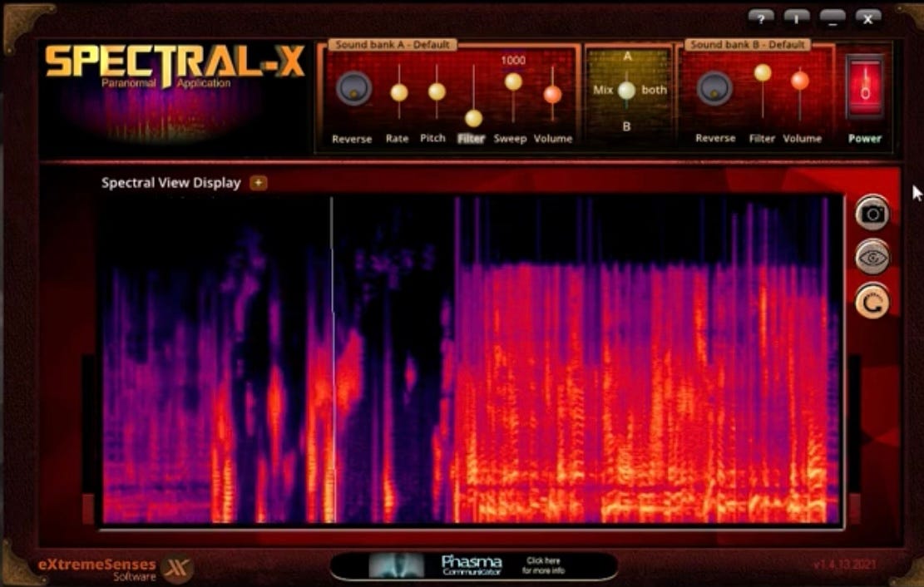Toggle Sound bank B Reverse button
Screen dimensions: 924x587
714,88
